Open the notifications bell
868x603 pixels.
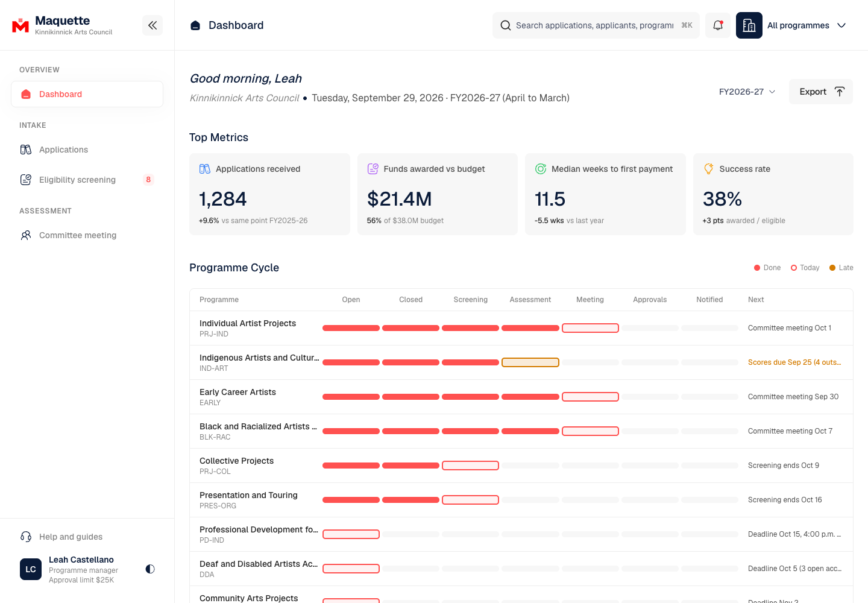coord(718,25)
